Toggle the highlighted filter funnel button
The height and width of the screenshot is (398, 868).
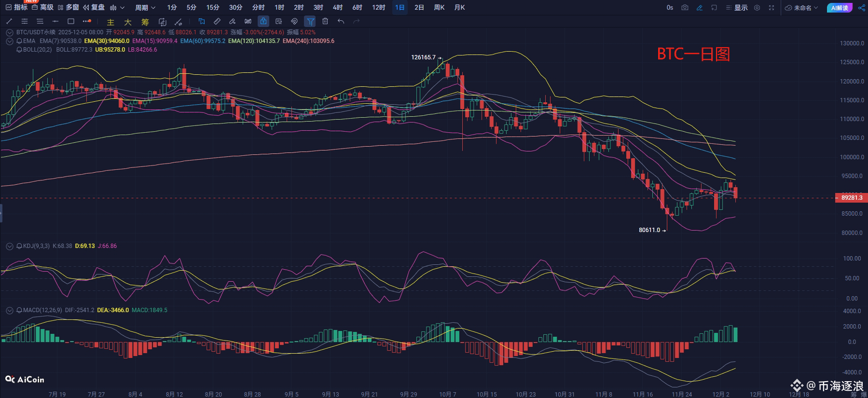point(310,21)
